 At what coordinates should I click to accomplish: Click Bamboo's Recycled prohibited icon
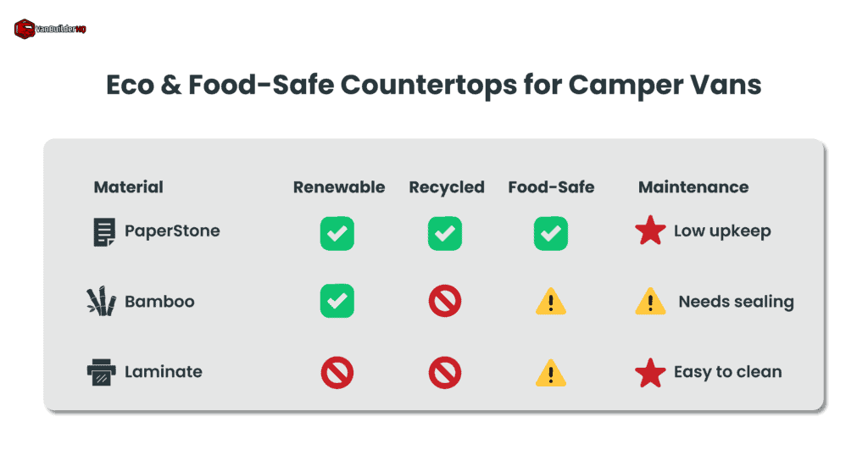445,301
